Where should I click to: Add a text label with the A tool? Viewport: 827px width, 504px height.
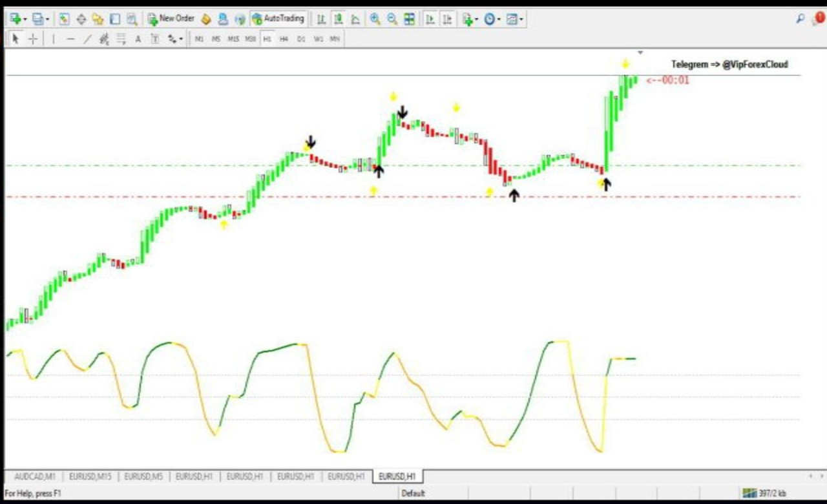pyautogui.click(x=138, y=39)
